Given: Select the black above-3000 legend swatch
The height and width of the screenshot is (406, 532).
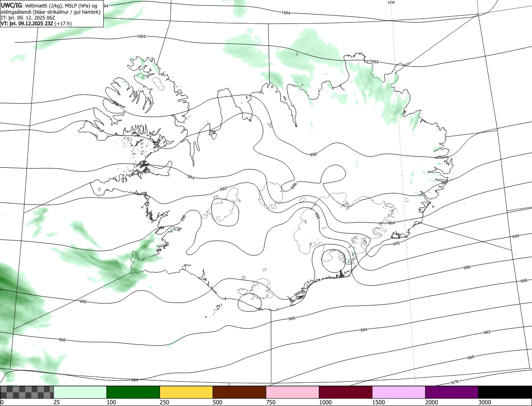Looking at the screenshot, I should [x=505, y=392].
